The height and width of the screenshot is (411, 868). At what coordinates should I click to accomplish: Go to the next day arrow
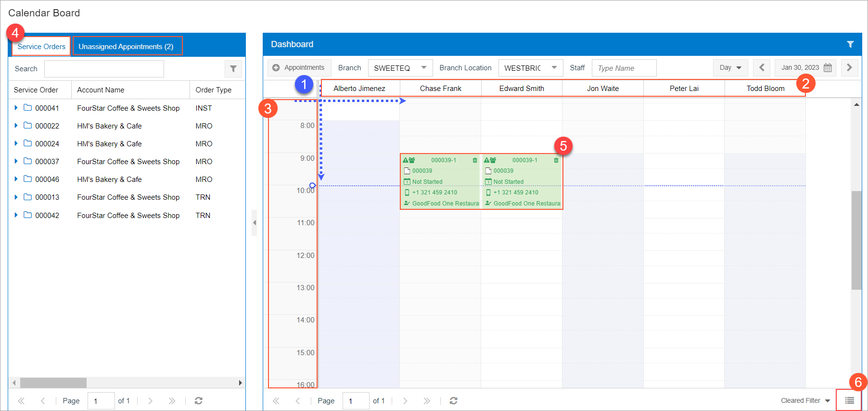[849, 68]
